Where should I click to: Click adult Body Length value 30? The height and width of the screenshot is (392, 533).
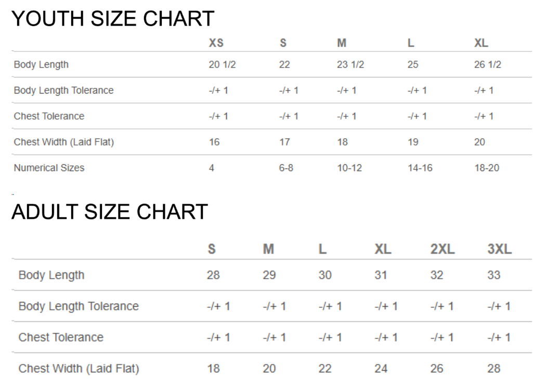tap(325, 275)
